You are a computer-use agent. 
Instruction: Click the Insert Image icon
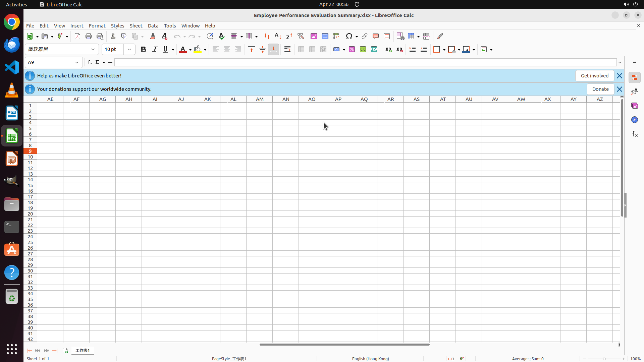click(x=314, y=36)
